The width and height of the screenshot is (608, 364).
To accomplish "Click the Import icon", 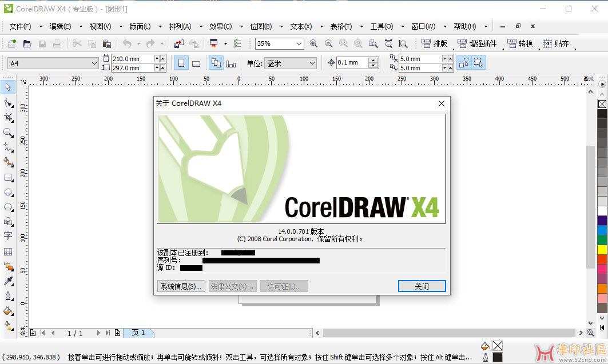I will coord(179,43).
